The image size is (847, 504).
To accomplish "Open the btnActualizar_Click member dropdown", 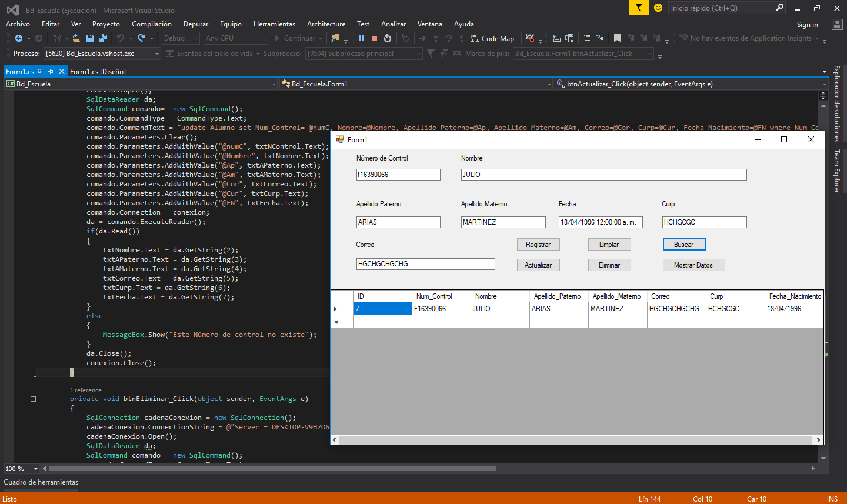I will pos(692,84).
